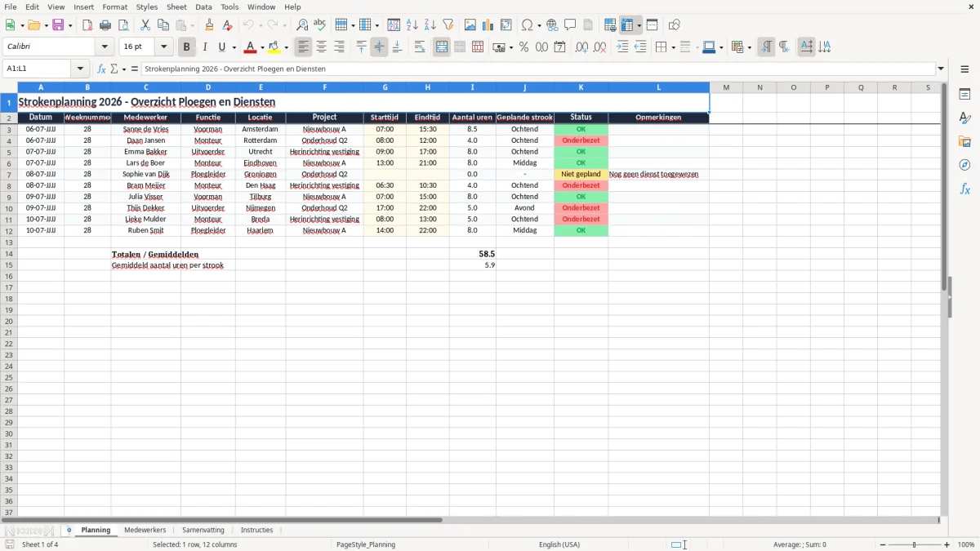Open the Styles menu

coord(147,7)
